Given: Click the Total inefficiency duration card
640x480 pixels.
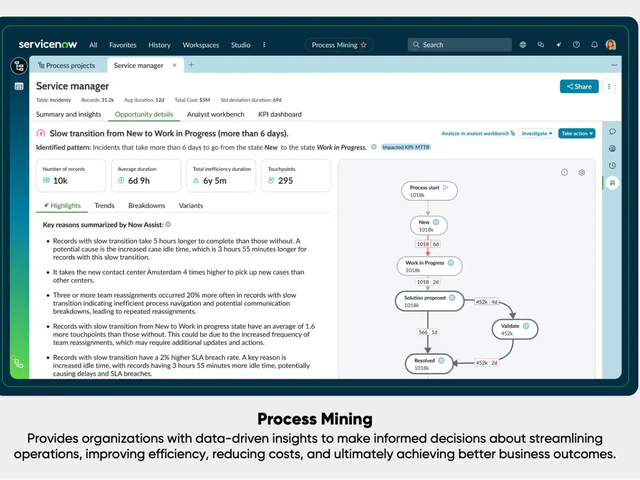Looking at the screenshot, I should (x=221, y=176).
